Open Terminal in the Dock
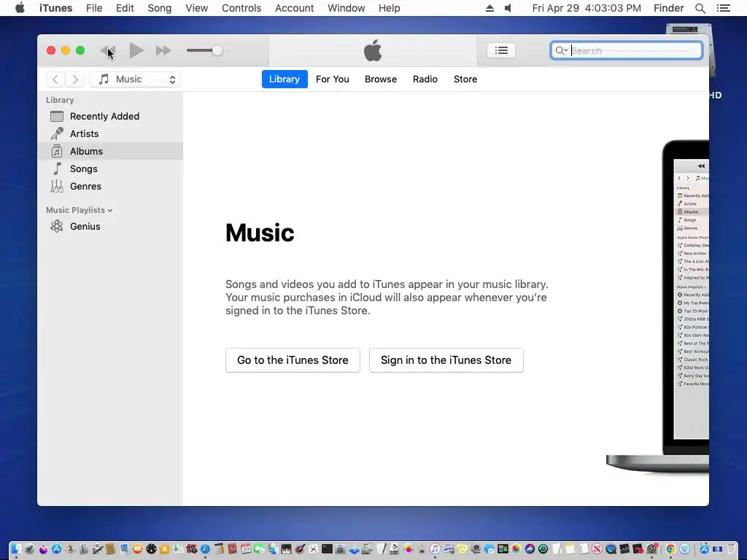Viewport: 747px width, 560px height. click(x=327, y=549)
